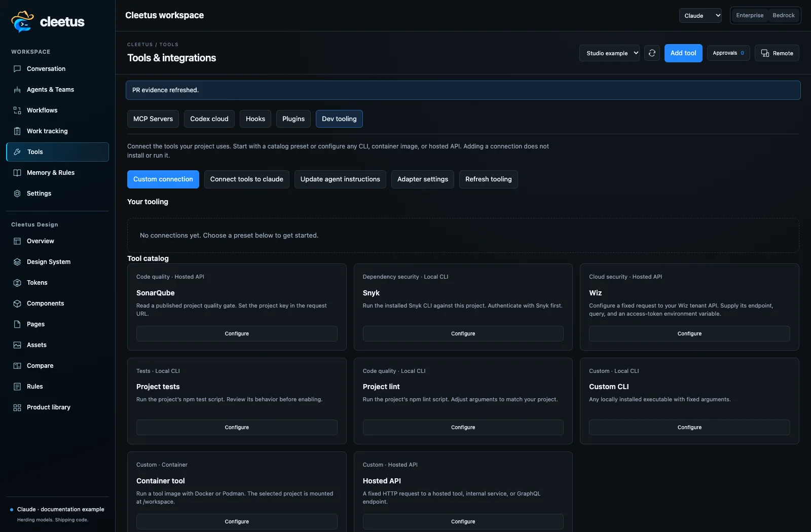Open the Components page
The height and width of the screenshot is (532, 811).
(57, 303)
